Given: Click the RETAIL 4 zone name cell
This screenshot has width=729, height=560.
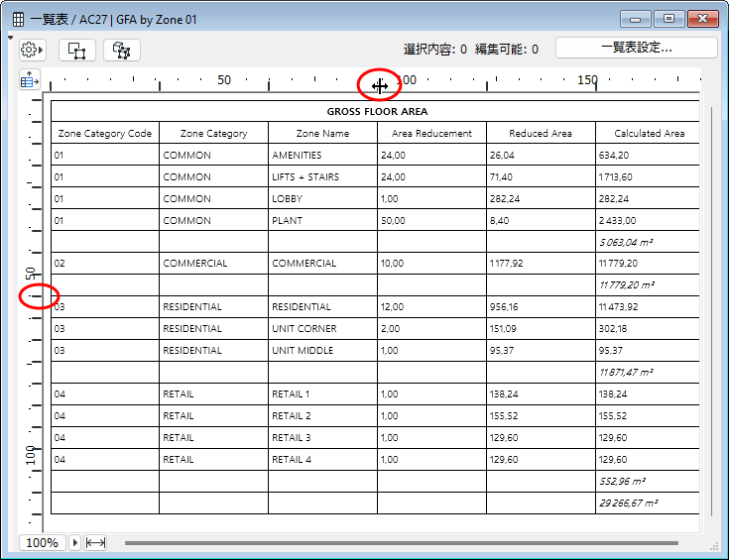Looking at the screenshot, I should click(322, 460).
